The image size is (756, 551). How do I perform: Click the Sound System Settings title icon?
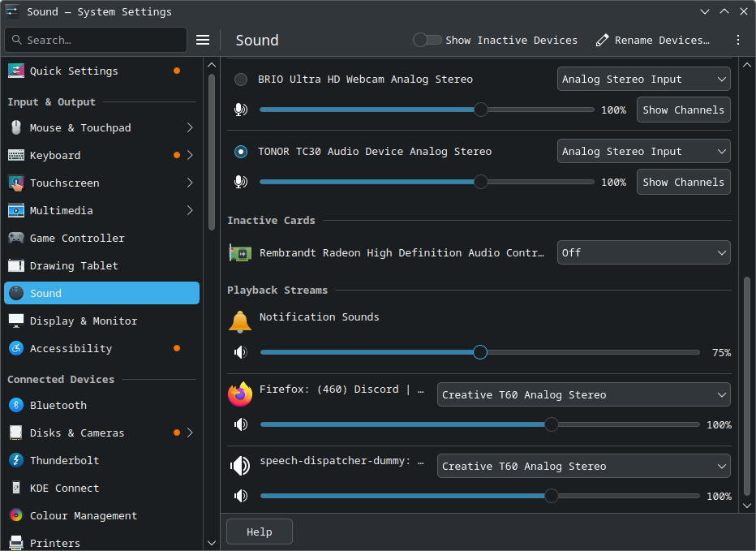pos(12,11)
